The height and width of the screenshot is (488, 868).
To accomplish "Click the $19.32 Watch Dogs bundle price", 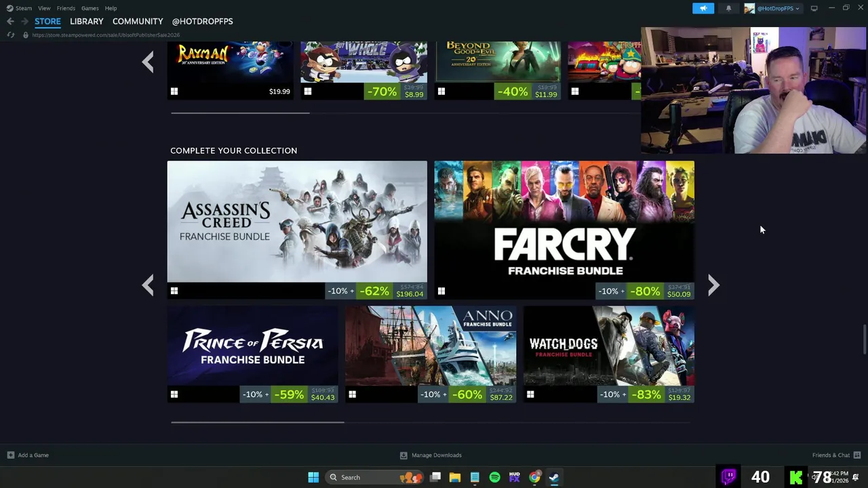I will click(679, 397).
